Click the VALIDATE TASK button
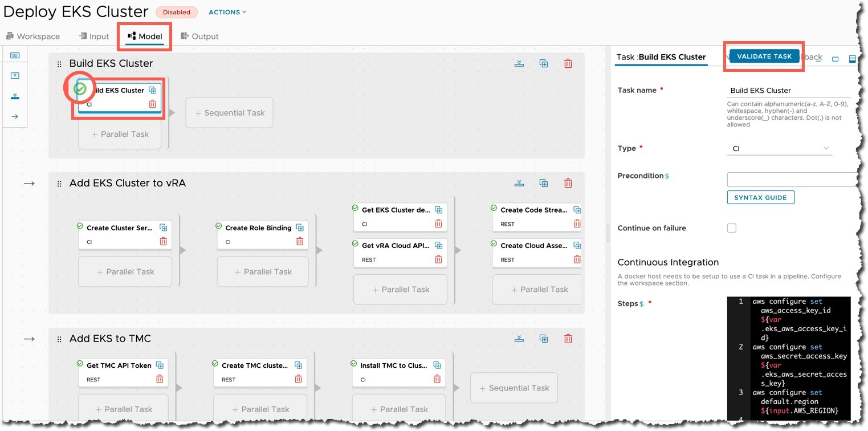The height and width of the screenshot is (431, 868). 764,56
